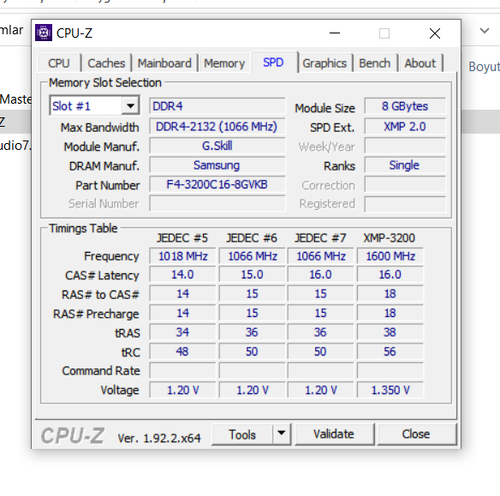Click the Validate button
The width and height of the screenshot is (500, 496).
click(x=334, y=434)
